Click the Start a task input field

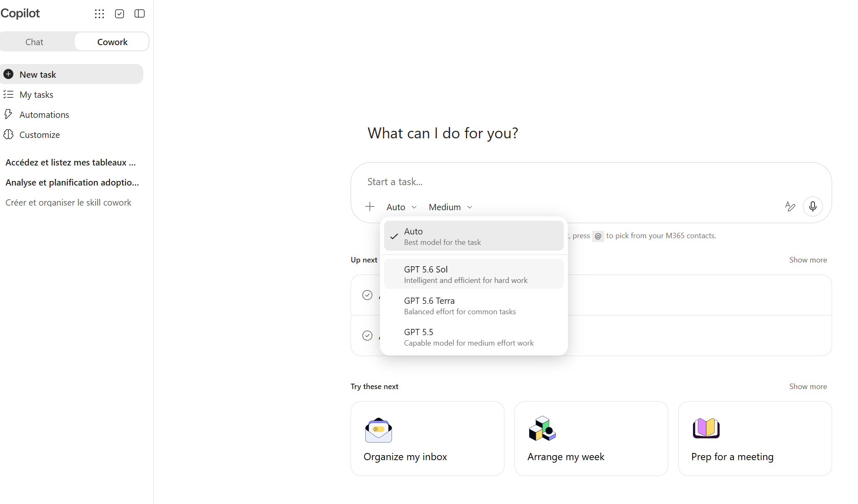(x=591, y=182)
